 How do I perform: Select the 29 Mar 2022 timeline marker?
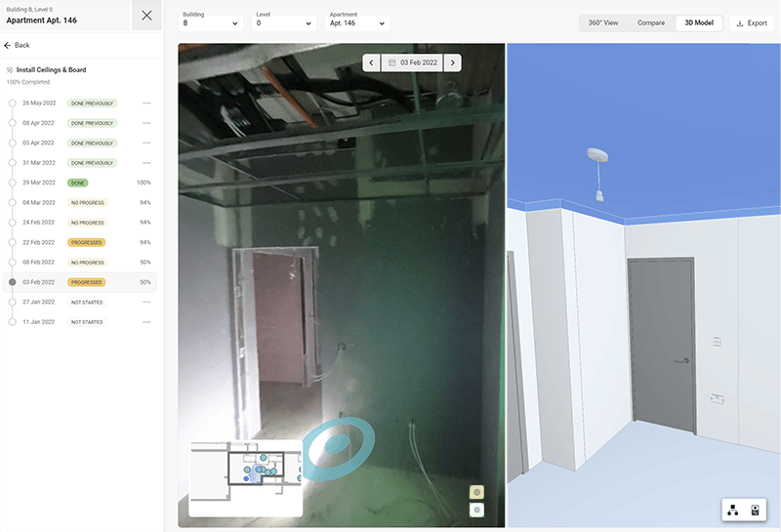[x=12, y=183]
